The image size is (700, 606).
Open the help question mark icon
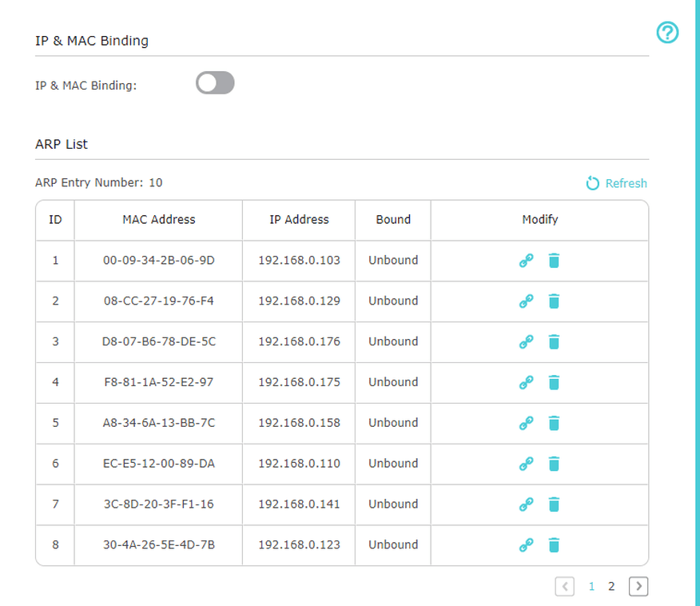point(667,33)
